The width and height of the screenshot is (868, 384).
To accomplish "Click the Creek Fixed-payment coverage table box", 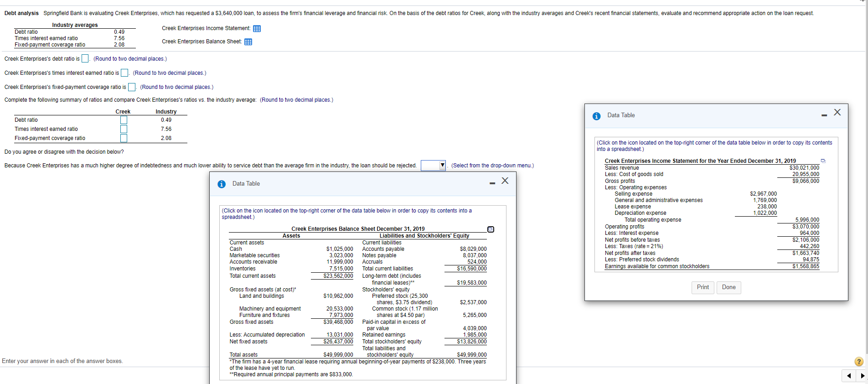I will tap(124, 138).
